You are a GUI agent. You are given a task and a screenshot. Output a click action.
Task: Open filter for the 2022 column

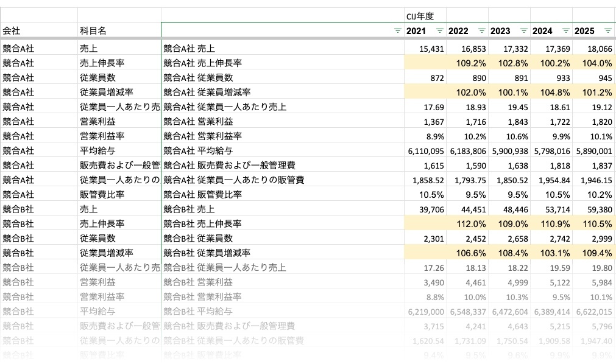click(481, 30)
